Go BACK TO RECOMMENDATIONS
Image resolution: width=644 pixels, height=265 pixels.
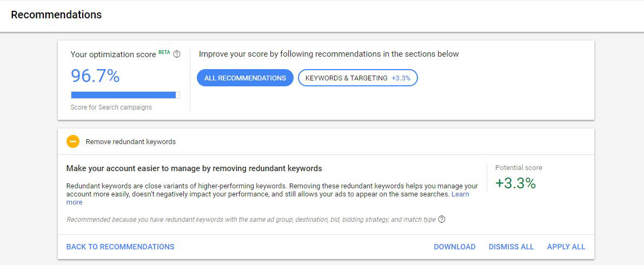pyautogui.click(x=120, y=247)
